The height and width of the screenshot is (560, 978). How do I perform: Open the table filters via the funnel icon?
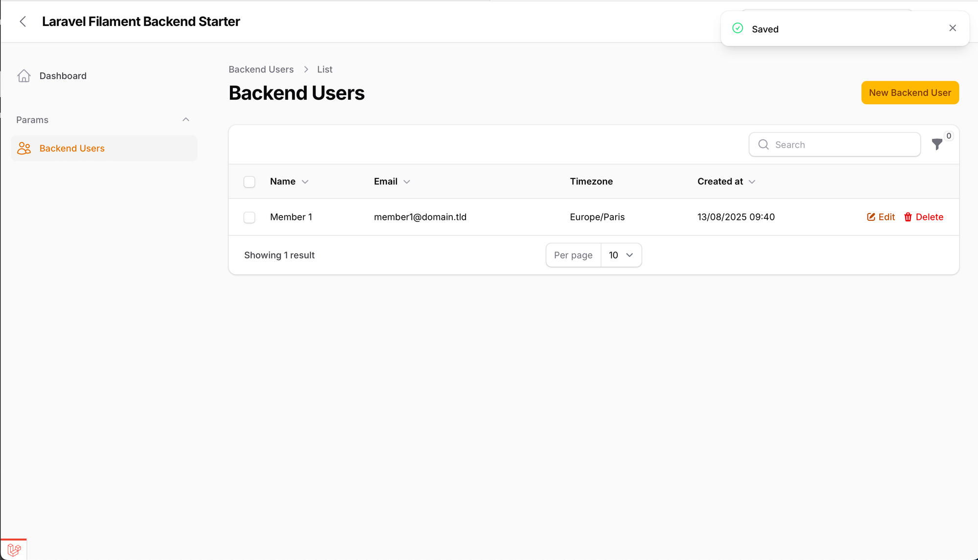(937, 144)
